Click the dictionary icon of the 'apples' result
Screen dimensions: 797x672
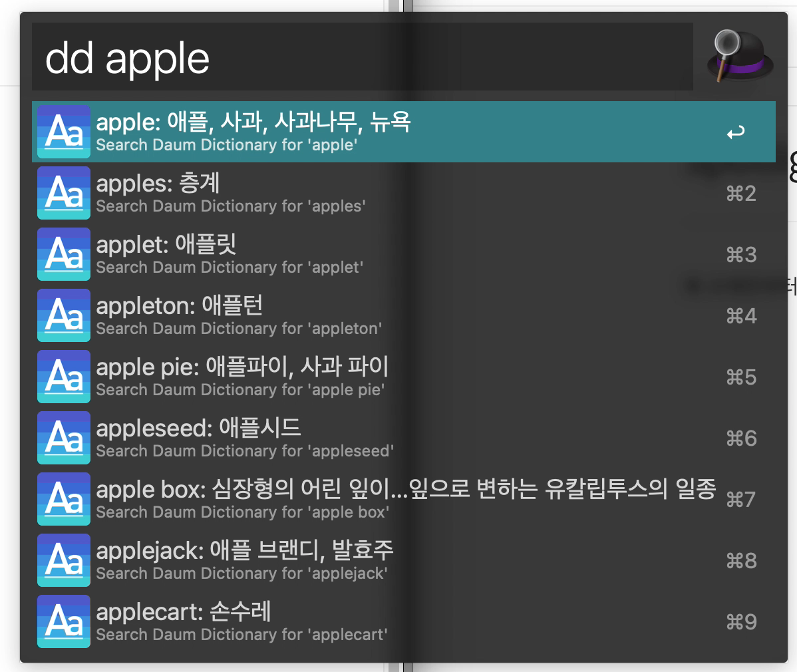[64, 193]
